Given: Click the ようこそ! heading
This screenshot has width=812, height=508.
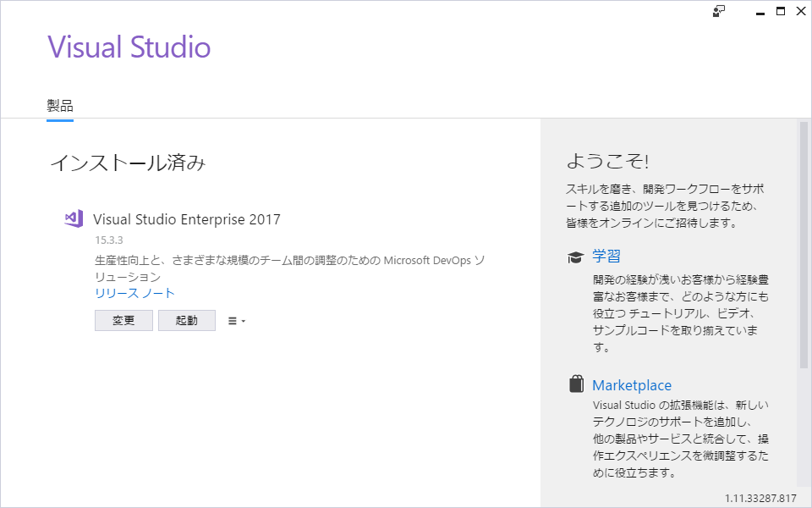Looking at the screenshot, I should [607, 161].
